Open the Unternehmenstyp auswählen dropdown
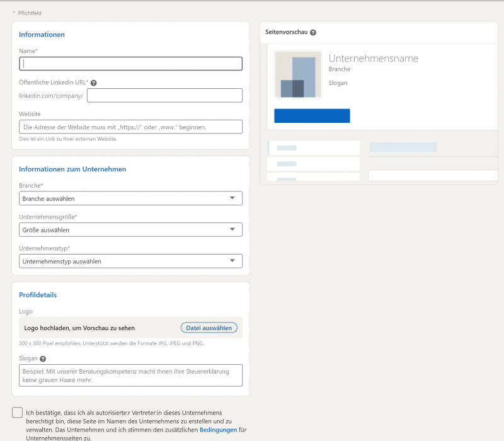The height and width of the screenshot is (441, 504). pyautogui.click(x=130, y=261)
